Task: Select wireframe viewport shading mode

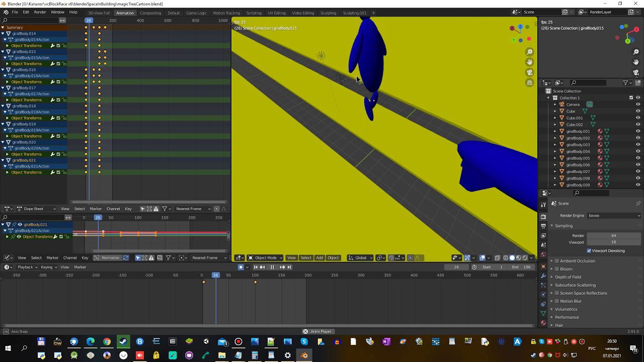Action: click(x=506, y=258)
